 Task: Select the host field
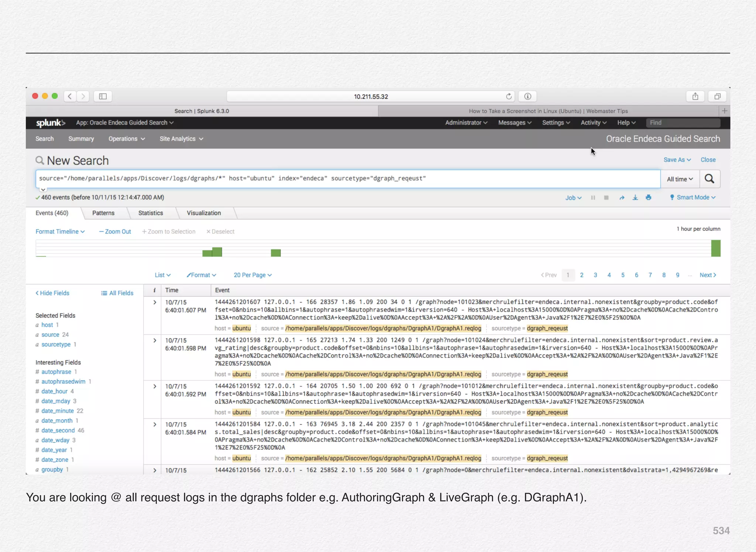coord(47,325)
